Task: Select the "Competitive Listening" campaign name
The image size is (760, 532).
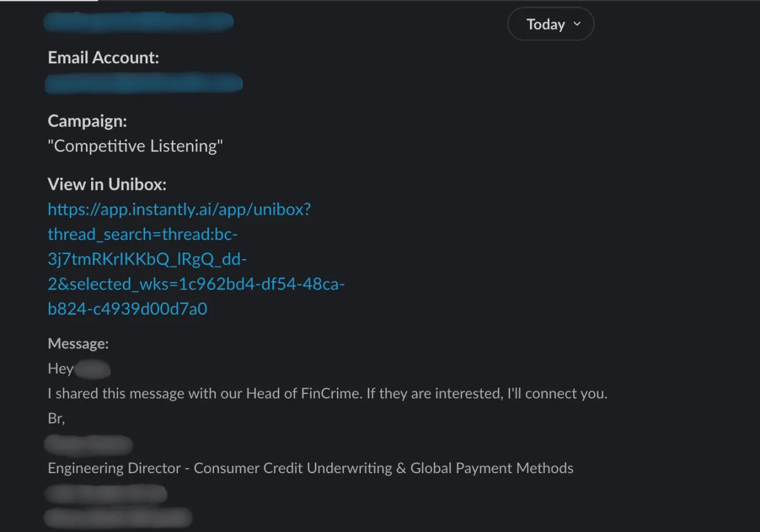Action: [136, 146]
